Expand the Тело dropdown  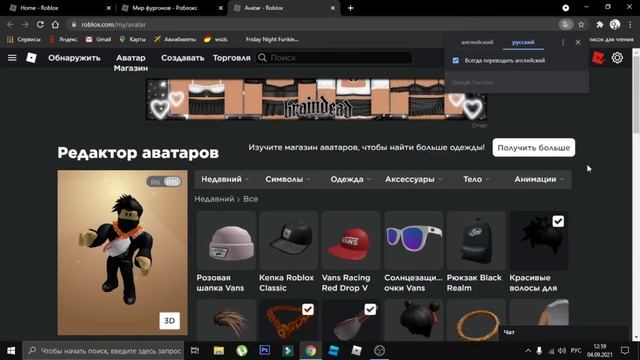476,179
